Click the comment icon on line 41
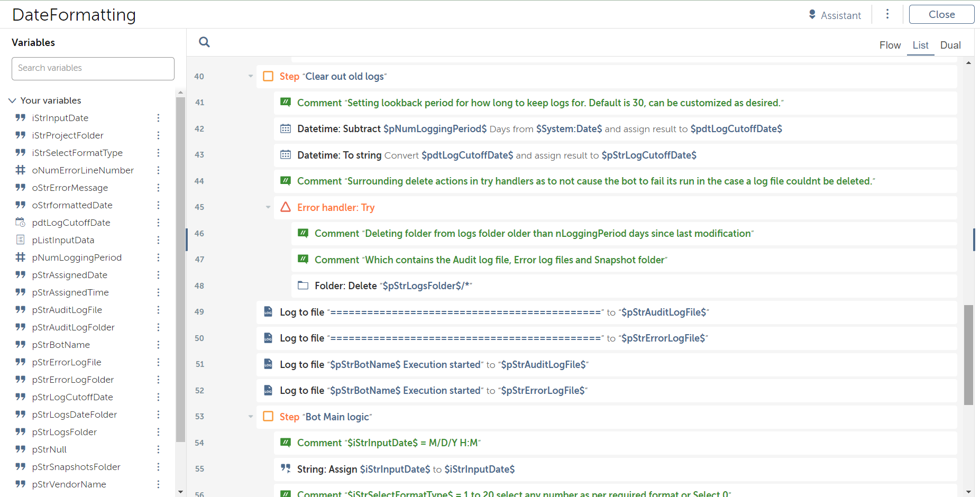Viewport: 980px width, 497px height. [286, 103]
